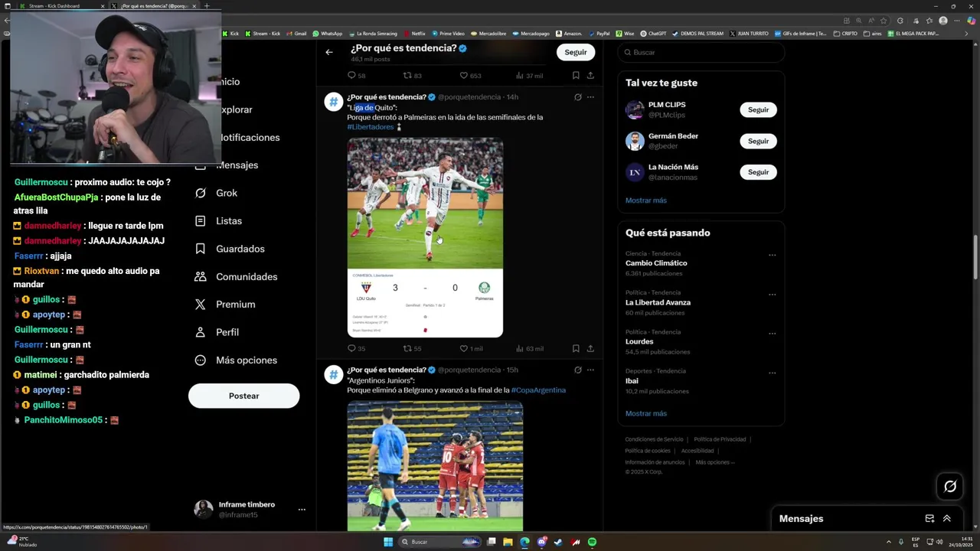Open account menu for Inframe timbero
Viewport: 980px width, 551px height.
(302, 509)
